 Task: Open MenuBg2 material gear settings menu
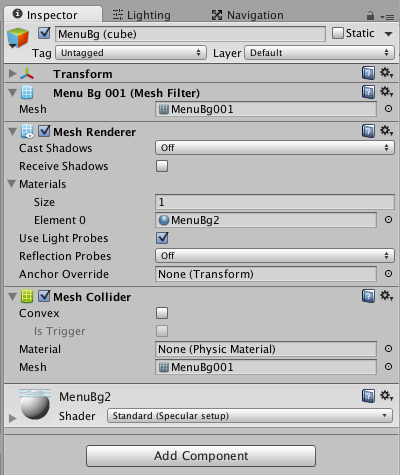pyautogui.click(x=387, y=396)
